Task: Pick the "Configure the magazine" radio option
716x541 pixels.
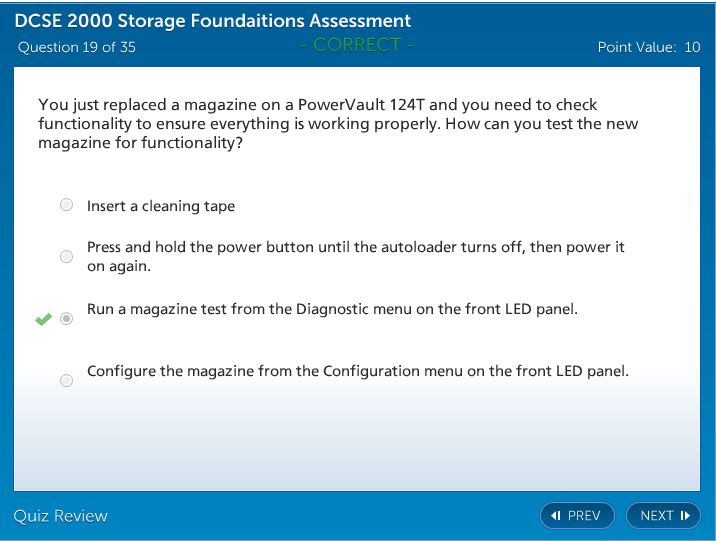Action: point(66,380)
